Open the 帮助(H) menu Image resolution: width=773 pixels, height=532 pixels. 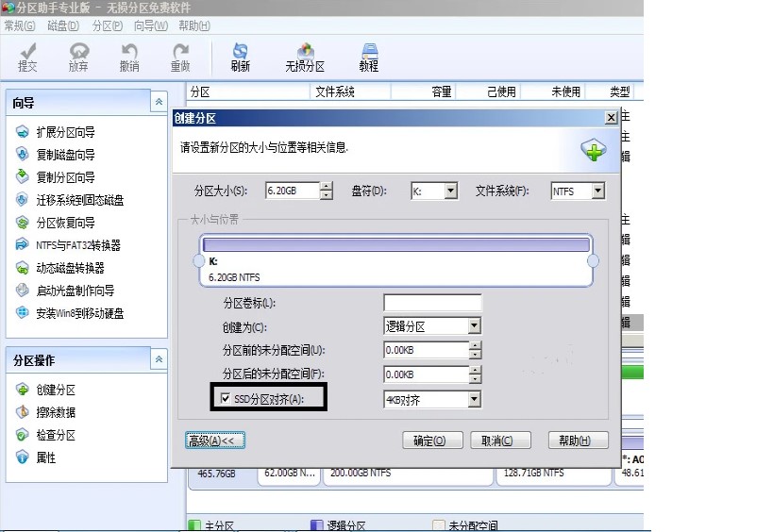pos(194,25)
